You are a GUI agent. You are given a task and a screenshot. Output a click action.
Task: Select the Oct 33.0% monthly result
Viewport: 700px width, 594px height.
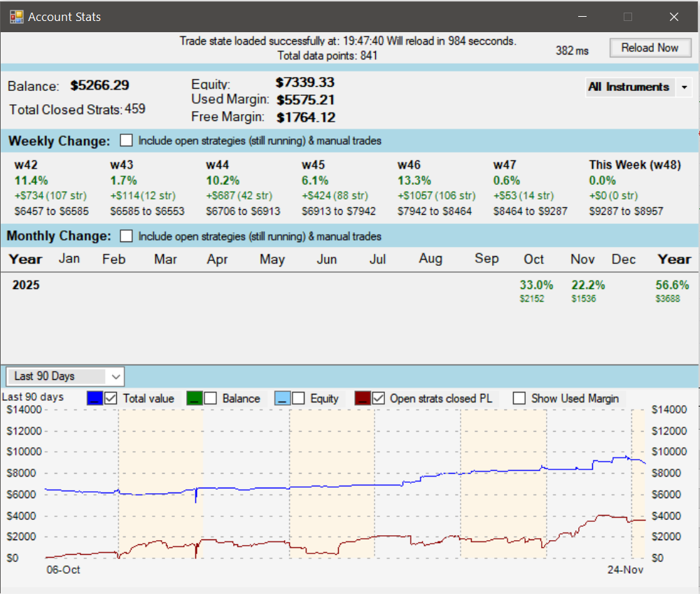pyautogui.click(x=536, y=285)
